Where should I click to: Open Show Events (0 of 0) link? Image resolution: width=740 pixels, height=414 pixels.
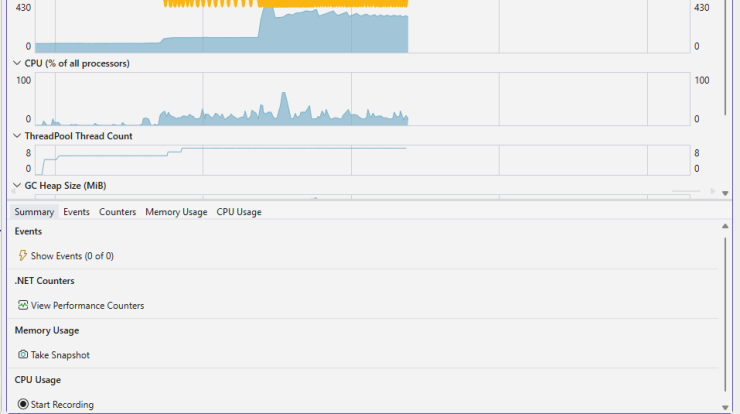coord(72,256)
